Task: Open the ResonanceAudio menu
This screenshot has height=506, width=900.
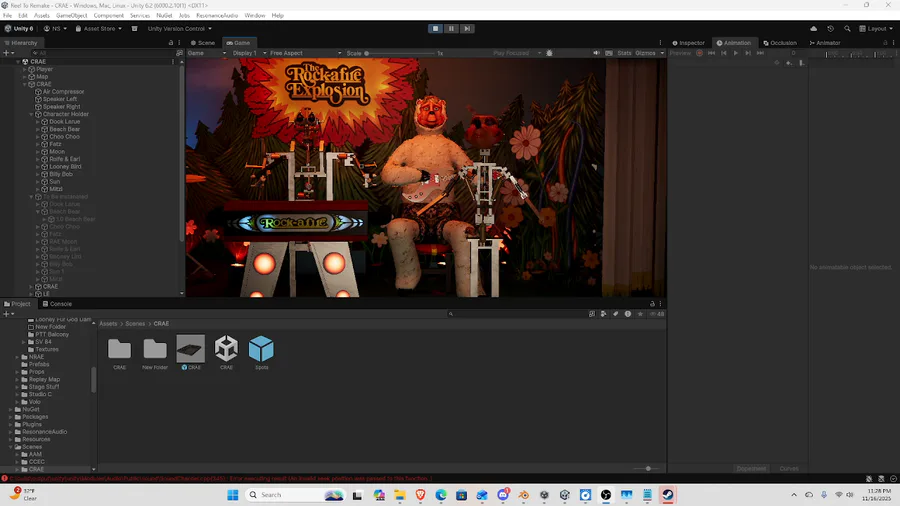Action: point(217,15)
